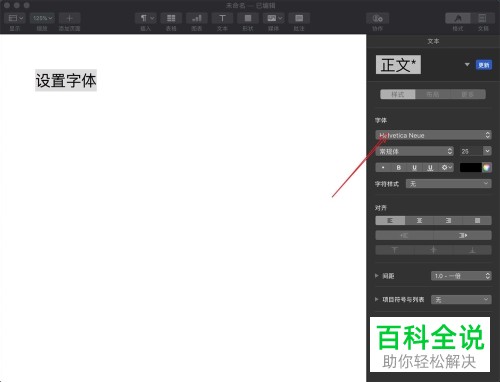Align text vertically to bottom
The image size is (500, 382).
tap(472, 250)
